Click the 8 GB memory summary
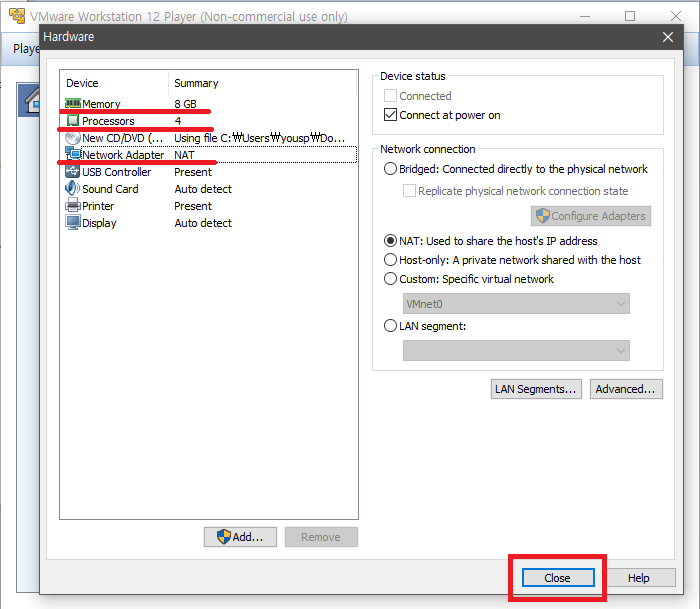The image size is (700, 609). click(x=185, y=104)
